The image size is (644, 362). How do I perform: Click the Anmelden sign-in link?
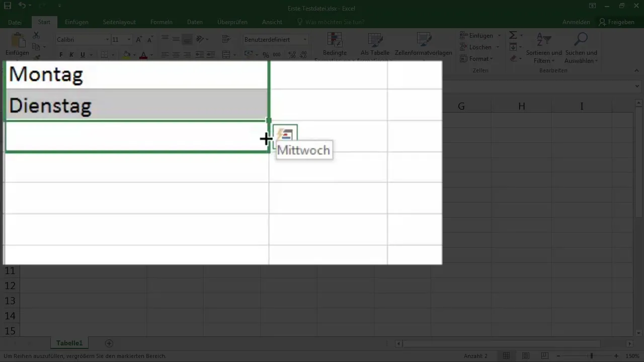[576, 22]
